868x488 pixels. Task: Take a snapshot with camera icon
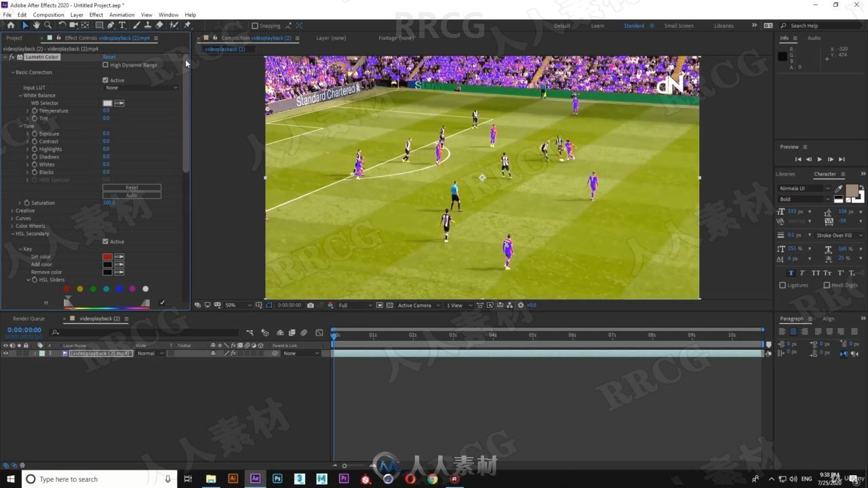[311, 306]
